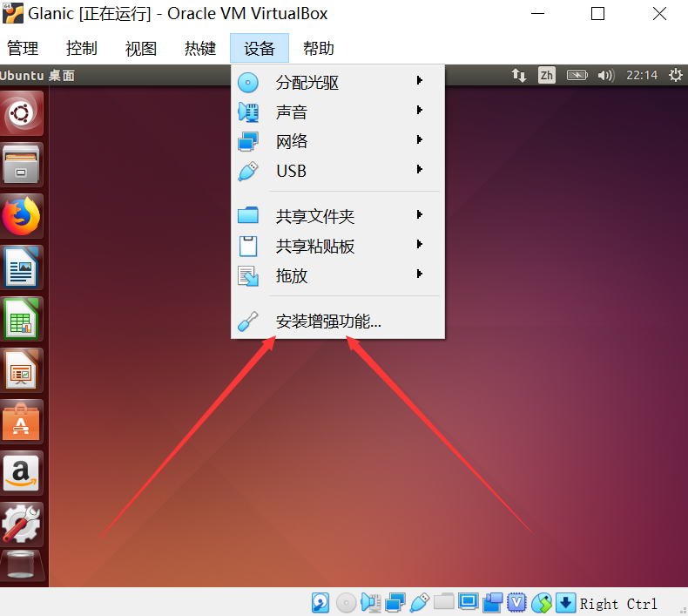
Task: Open Ubuntu Software Center in dock
Action: [x=21, y=422]
